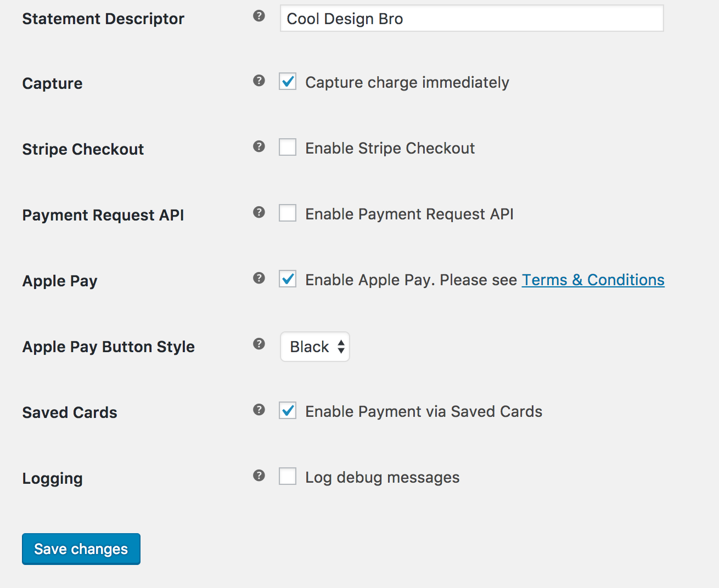Open the Saved Cards help tooltip icon
This screenshot has width=719, height=588.
coord(259,410)
